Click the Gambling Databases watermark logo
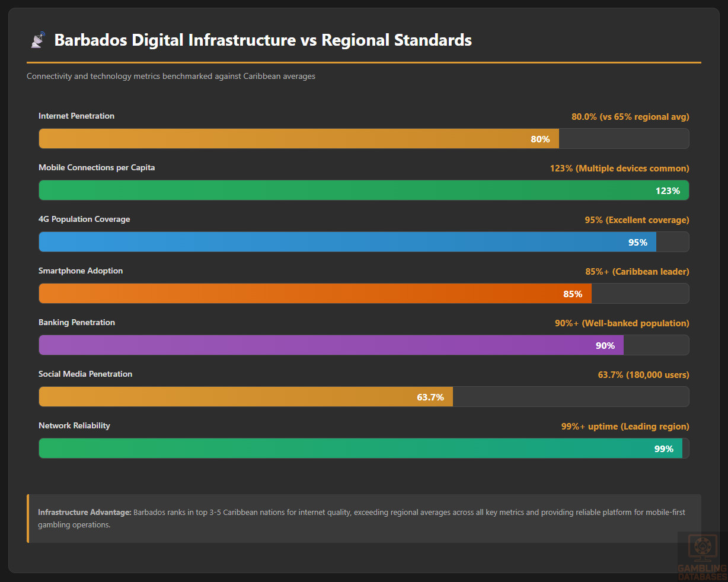Screen dimensions: 728x582 click(702, 557)
